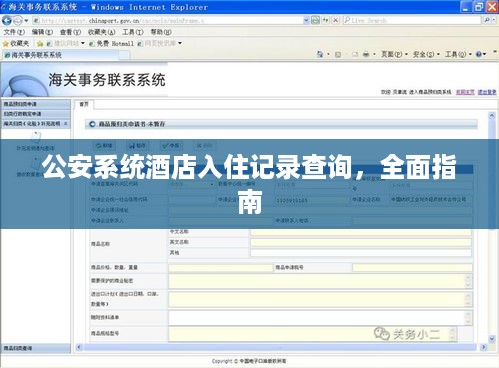Screen dimensions: 499x368
Task: Click the 进出口计划 text area
Action: (x=320, y=299)
